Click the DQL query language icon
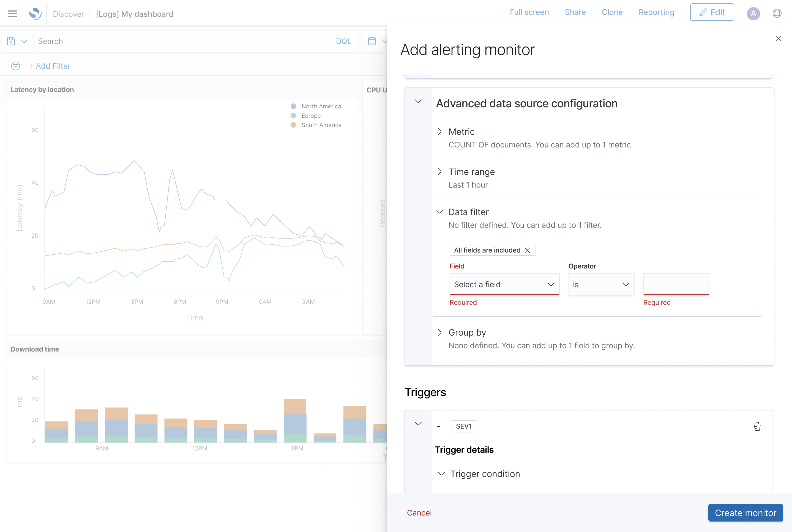Image resolution: width=792 pixels, height=532 pixels. click(343, 42)
